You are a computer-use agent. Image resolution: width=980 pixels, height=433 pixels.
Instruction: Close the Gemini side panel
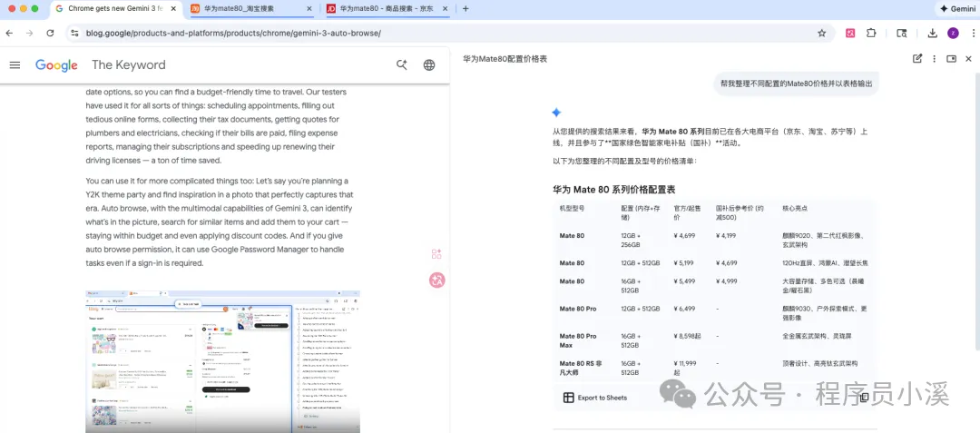click(x=969, y=59)
